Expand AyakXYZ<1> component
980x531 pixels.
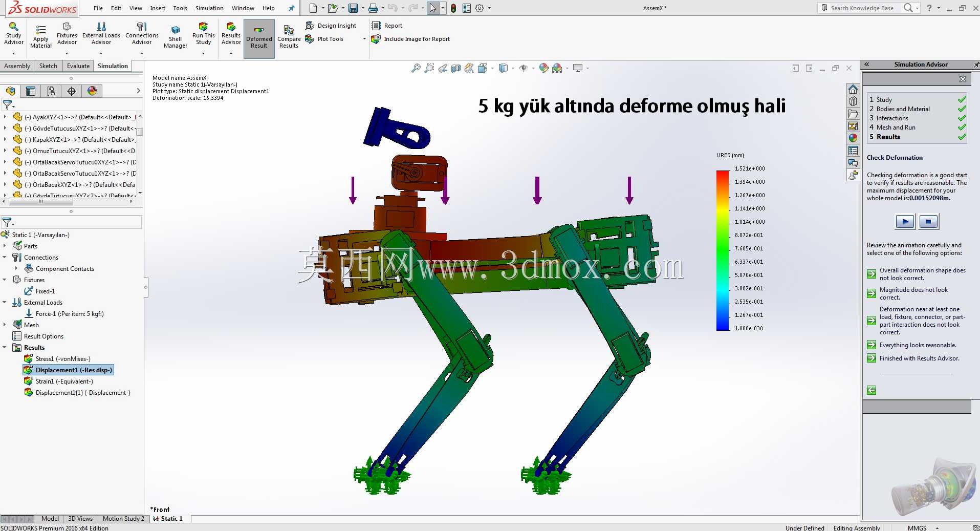point(5,117)
